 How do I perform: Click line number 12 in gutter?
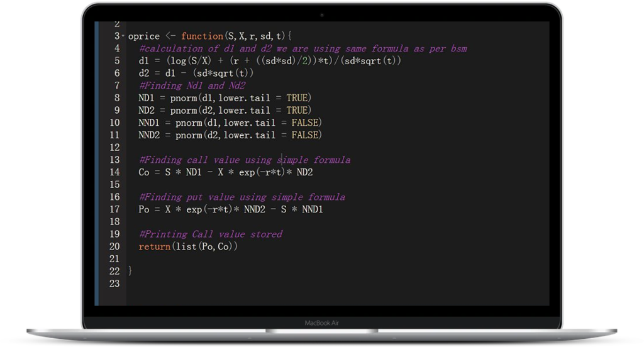pos(114,148)
